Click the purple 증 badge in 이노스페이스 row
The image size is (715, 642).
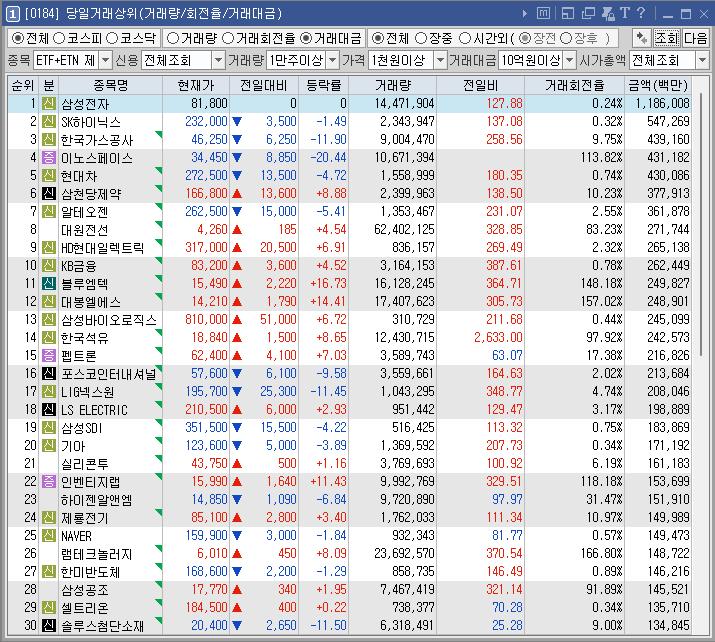[x=49, y=158]
